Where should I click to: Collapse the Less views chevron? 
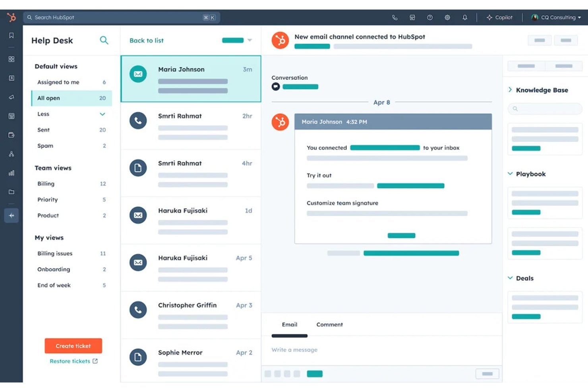tap(102, 114)
